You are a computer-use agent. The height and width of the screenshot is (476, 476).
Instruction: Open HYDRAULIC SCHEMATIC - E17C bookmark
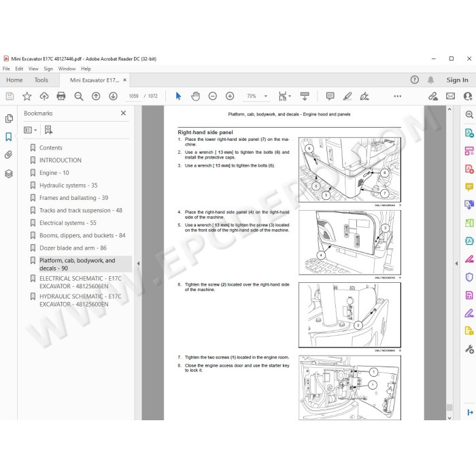pyautogui.click(x=80, y=301)
